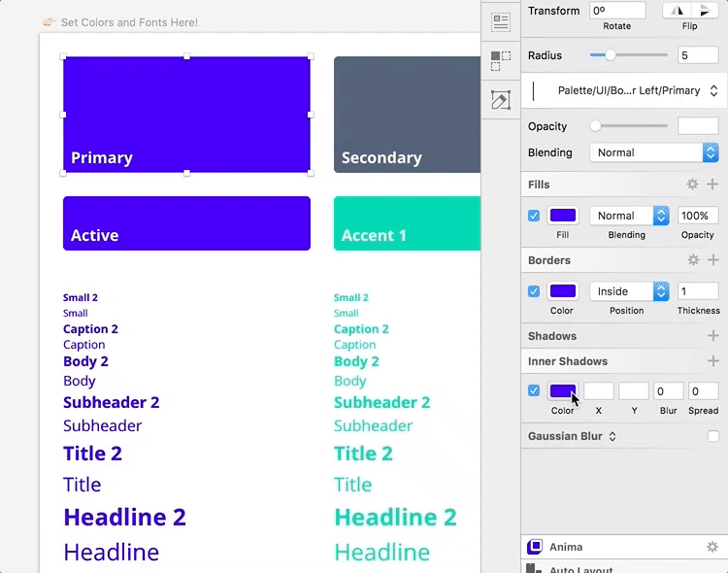The width and height of the screenshot is (728, 573).
Task: Click the inner shadow Y field
Action: [634, 390]
